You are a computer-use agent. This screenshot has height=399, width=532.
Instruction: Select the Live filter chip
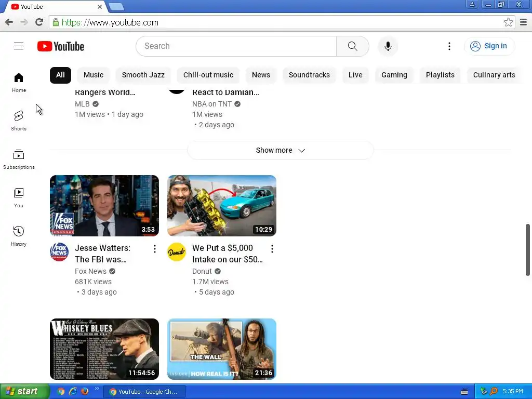click(355, 75)
